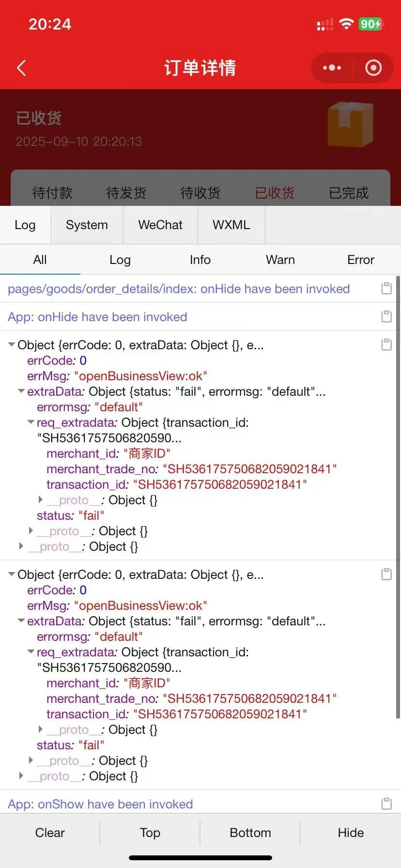Clear the console log
This screenshot has width=401, height=868.
coord(50,833)
